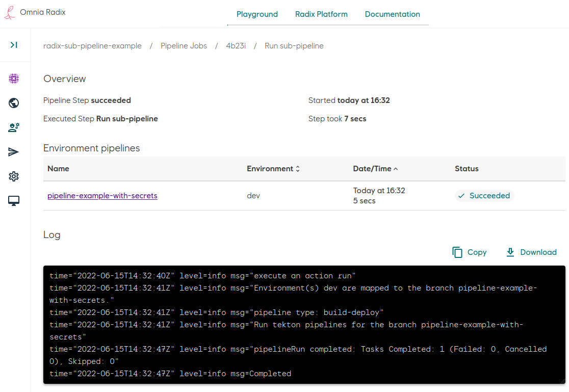Image resolution: width=569 pixels, height=392 pixels.
Task: Collapse the left navigation sidebar
Action: coord(14,44)
